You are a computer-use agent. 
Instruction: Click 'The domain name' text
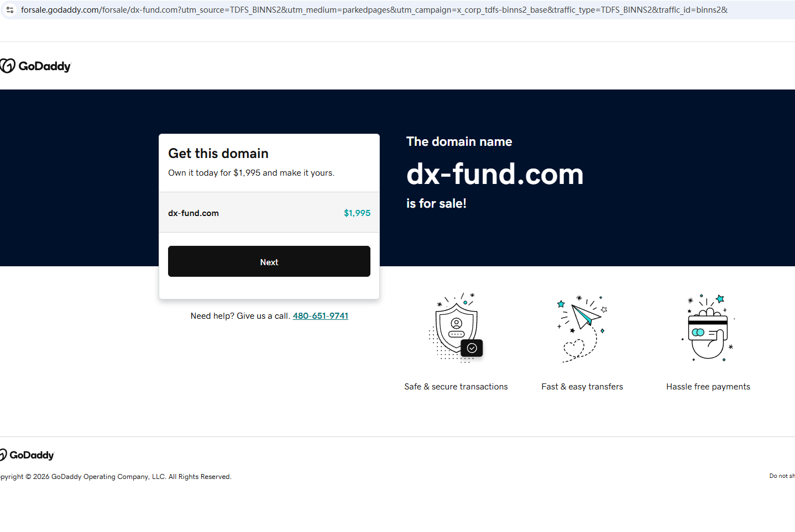[x=459, y=141]
